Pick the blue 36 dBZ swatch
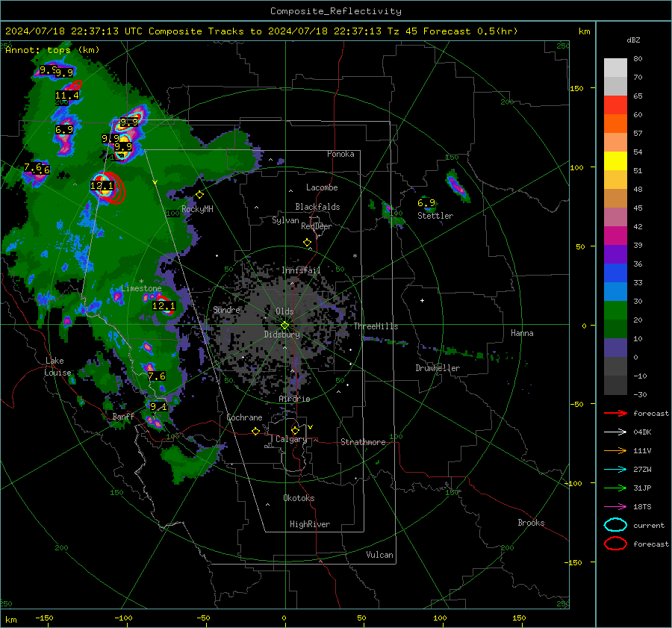The height and width of the screenshot is (628, 672). 615,273
